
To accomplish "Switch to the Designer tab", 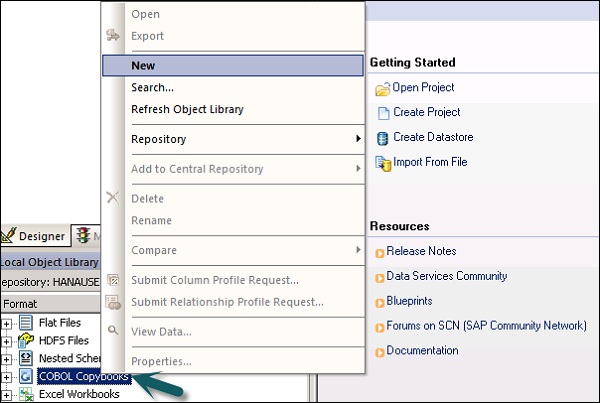I will click(x=35, y=236).
